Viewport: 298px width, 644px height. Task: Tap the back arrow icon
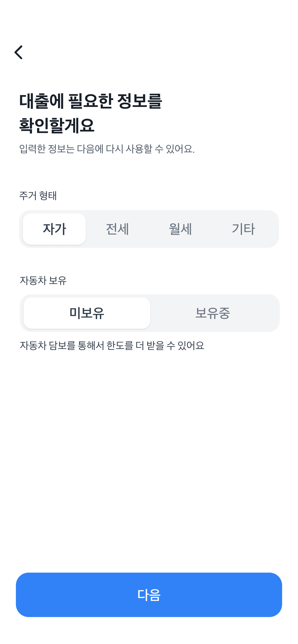(18, 52)
